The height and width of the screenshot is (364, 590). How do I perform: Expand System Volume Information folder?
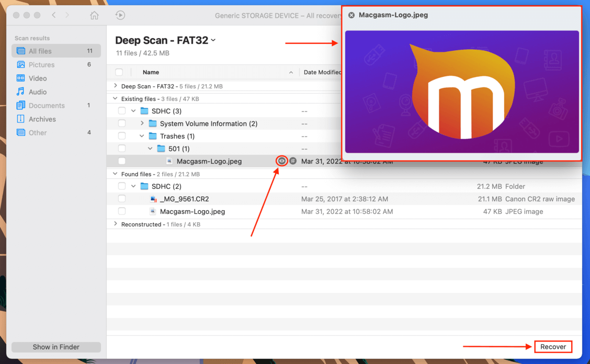(x=142, y=123)
